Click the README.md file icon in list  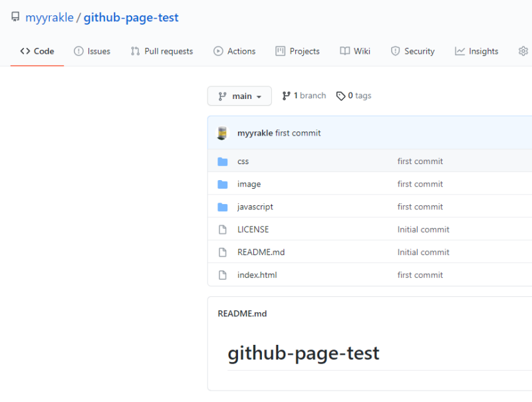point(223,252)
